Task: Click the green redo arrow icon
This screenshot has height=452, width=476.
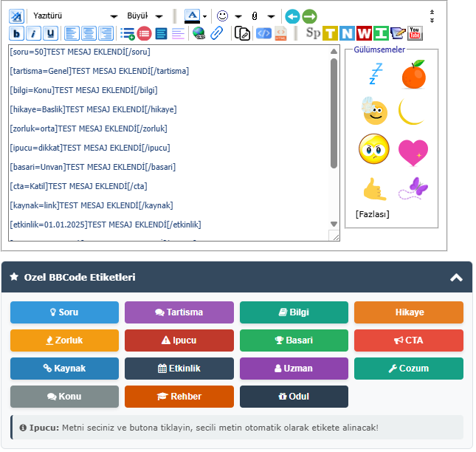Action: point(309,16)
